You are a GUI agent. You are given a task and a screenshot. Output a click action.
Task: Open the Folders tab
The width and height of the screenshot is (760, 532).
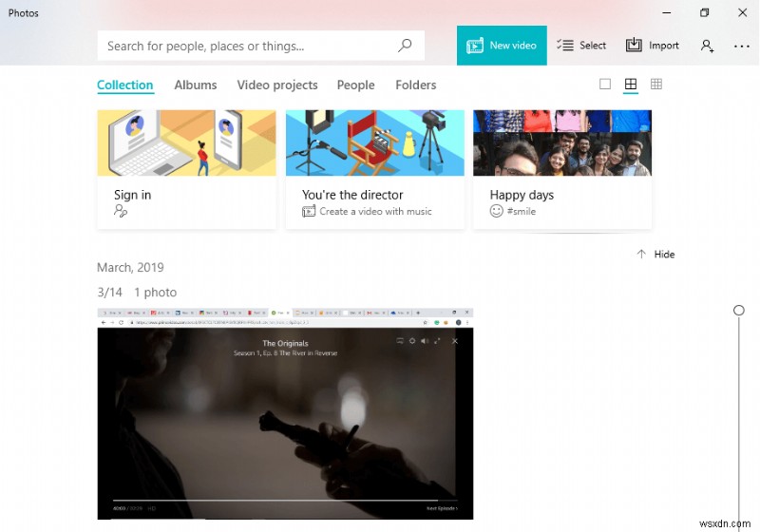(416, 85)
